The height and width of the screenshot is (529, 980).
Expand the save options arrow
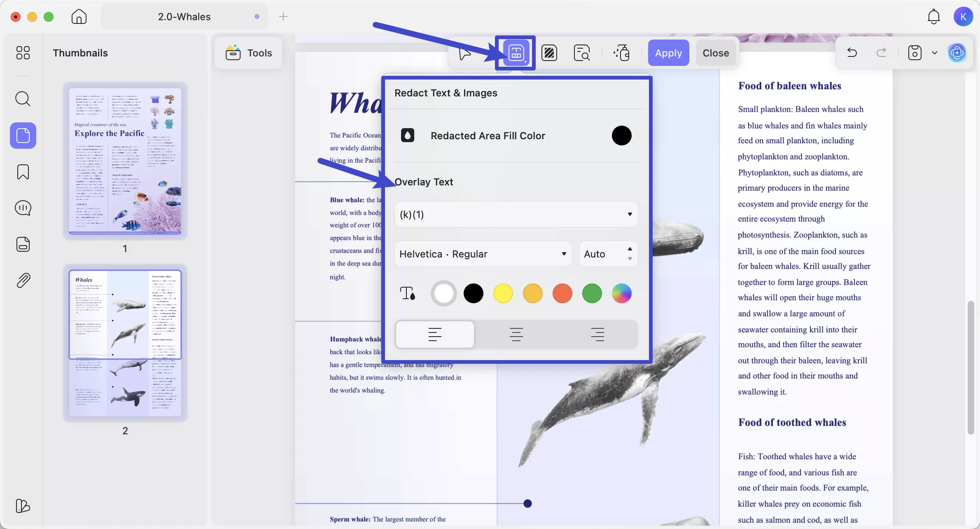pyautogui.click(x=935, y=53)
